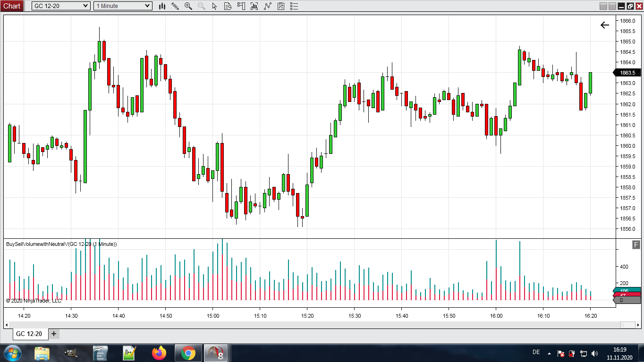Click the 15:30 time axis label
The width and height of the screenshot is (644, 362).
(355, 316)
